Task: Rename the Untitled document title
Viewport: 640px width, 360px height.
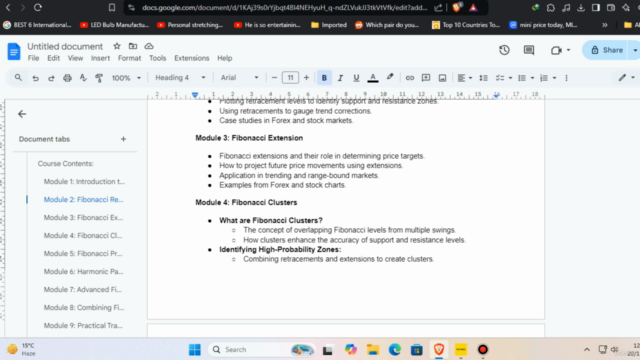Action: (x=65, y=46)
